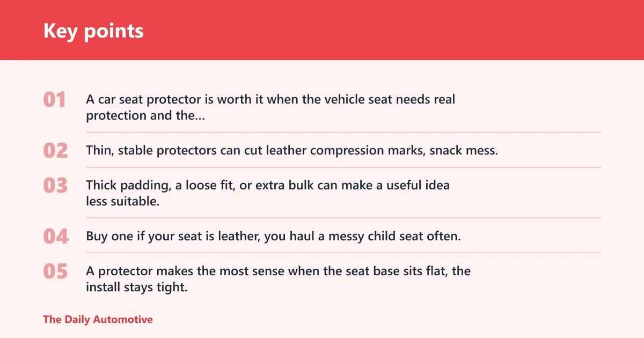The width and height of the screenshot is (644, 338).
Task: Click the divider line below point 01
Action: 343,133
